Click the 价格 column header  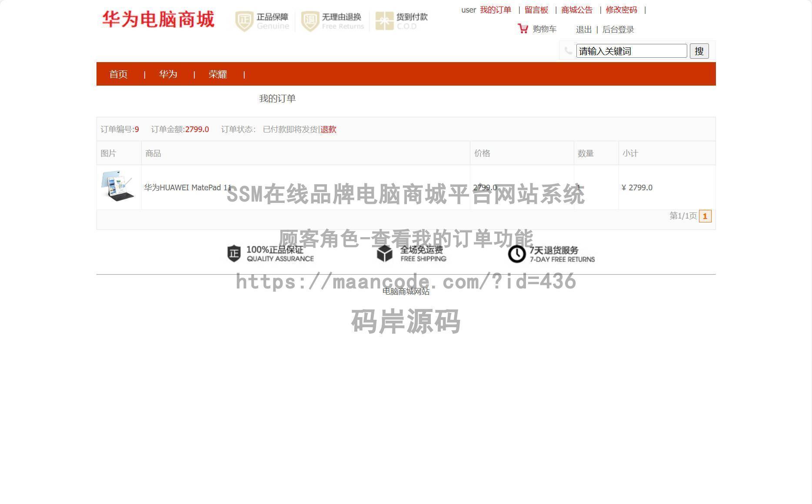pyautogui.click(x=482, y=153)
